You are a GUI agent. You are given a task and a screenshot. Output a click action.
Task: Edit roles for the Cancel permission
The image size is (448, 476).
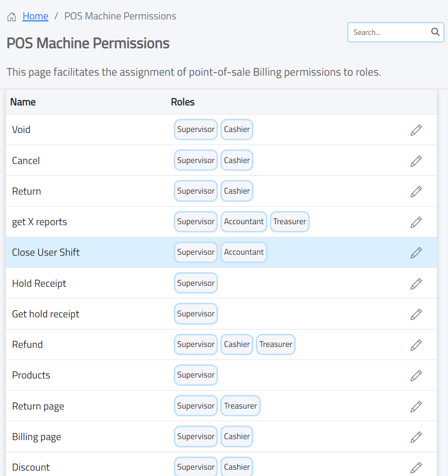(416, 161)
